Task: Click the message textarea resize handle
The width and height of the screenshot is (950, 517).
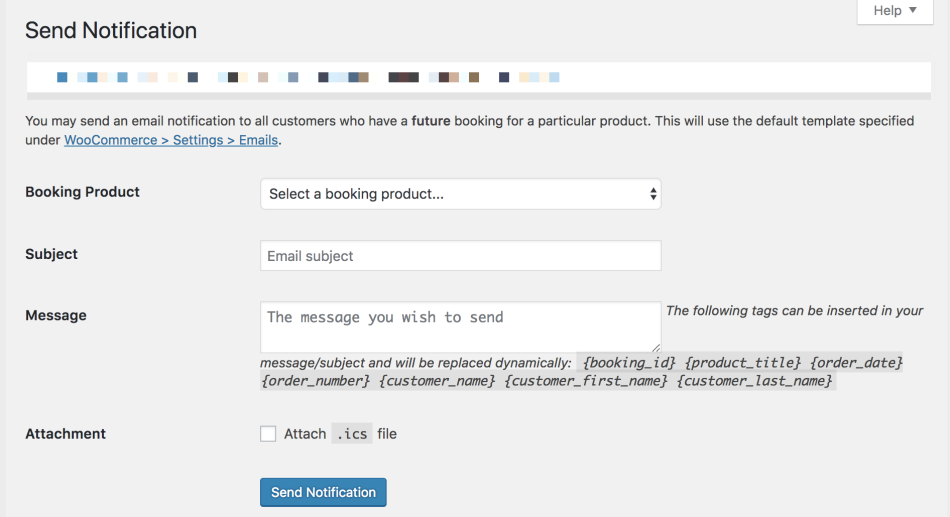Action: point(656,347)
